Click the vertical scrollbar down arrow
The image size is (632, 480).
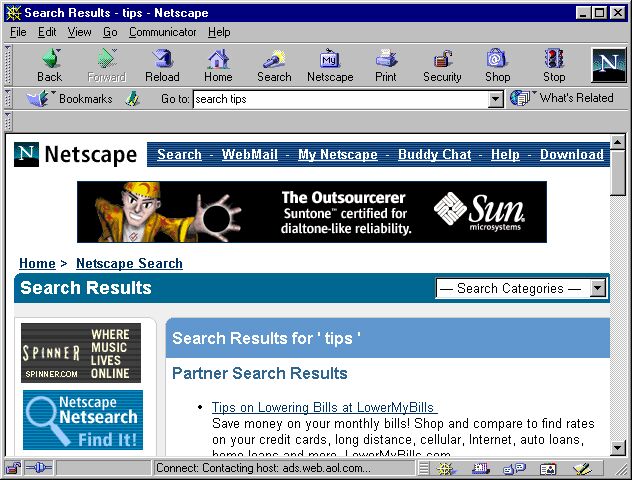point(617,448)
